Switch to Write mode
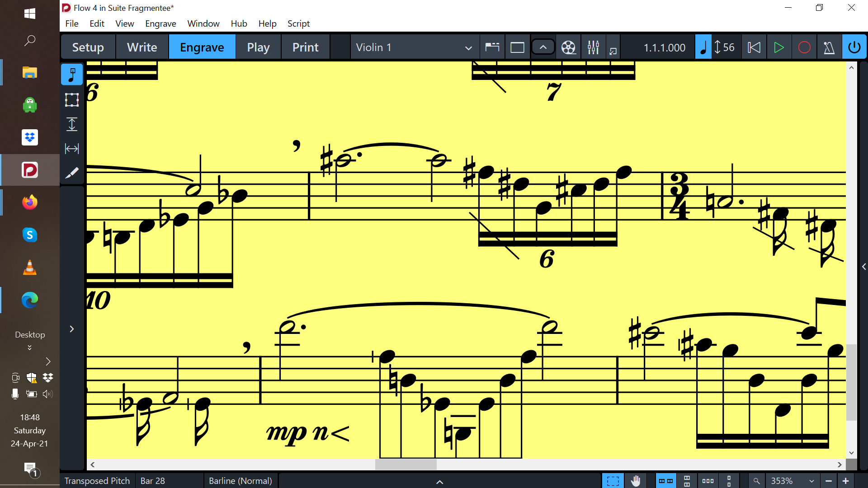The image size is (868, 488). pyautogui.click(x=142, y=47)
